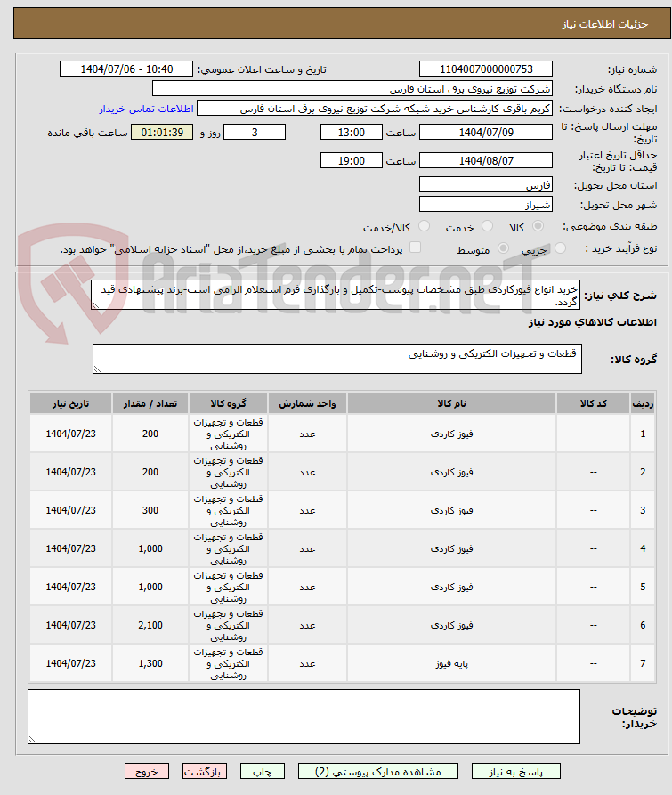Click the شرح کلی نیاز description box
672x795 pixels.
[x=336, y=295]
